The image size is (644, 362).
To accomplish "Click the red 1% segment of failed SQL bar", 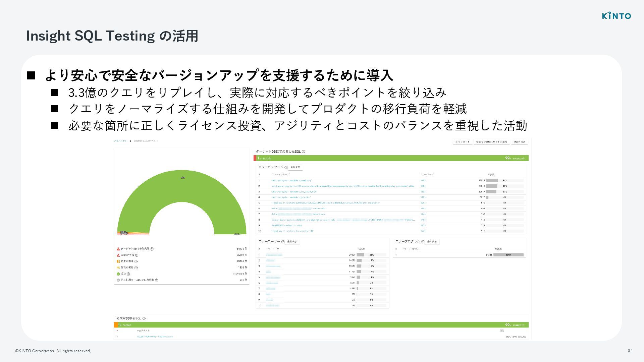I will pyautogui.click(x=255, y=158).
